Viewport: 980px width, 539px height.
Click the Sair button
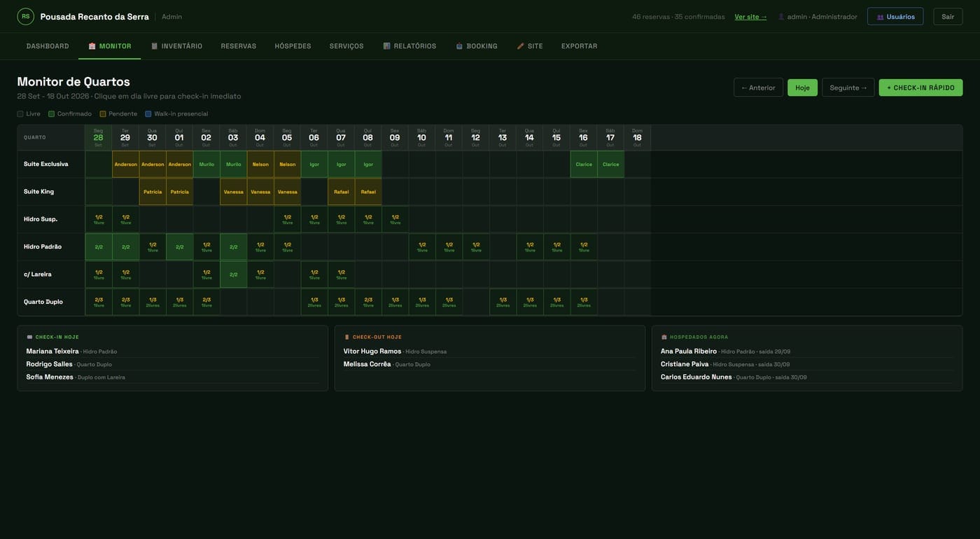pos(948,17)
